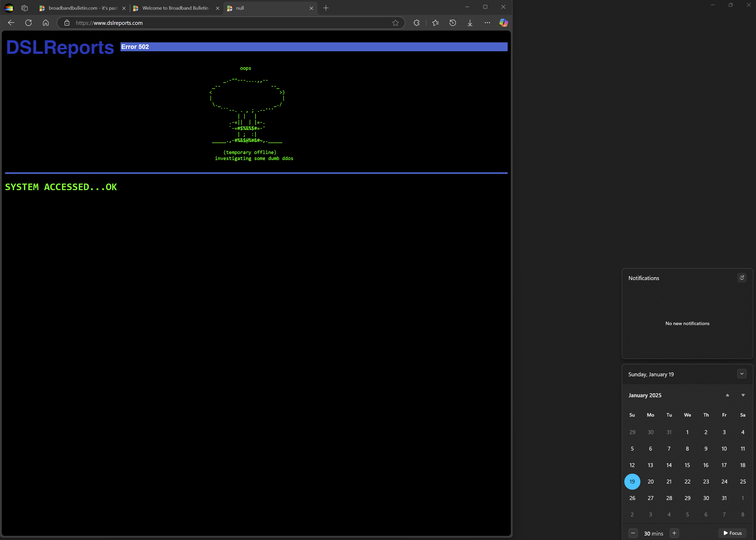
Task: Close the Welcome to Broadband Bulletin tab
Action: pyautogui.click(x=218, y=8)
